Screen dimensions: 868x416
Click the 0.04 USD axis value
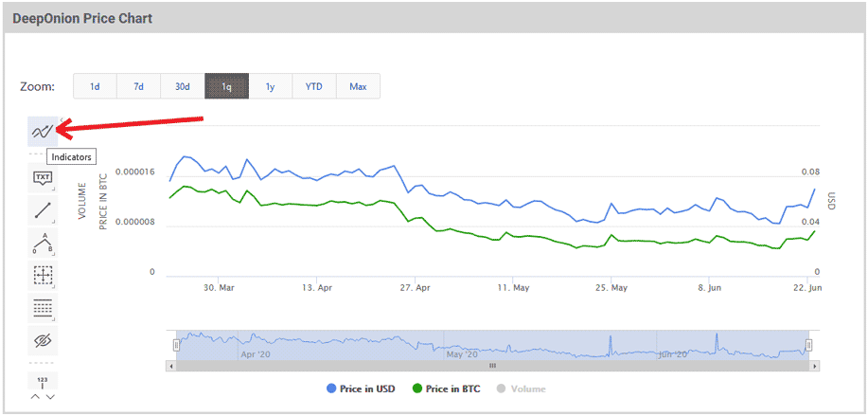coord(810,223)
